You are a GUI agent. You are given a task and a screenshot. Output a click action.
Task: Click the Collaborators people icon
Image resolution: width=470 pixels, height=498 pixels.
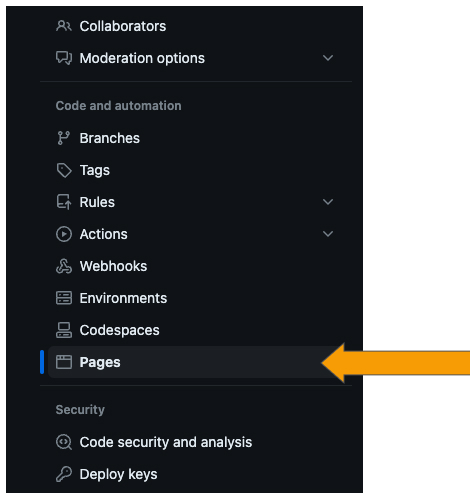[64, 26]
